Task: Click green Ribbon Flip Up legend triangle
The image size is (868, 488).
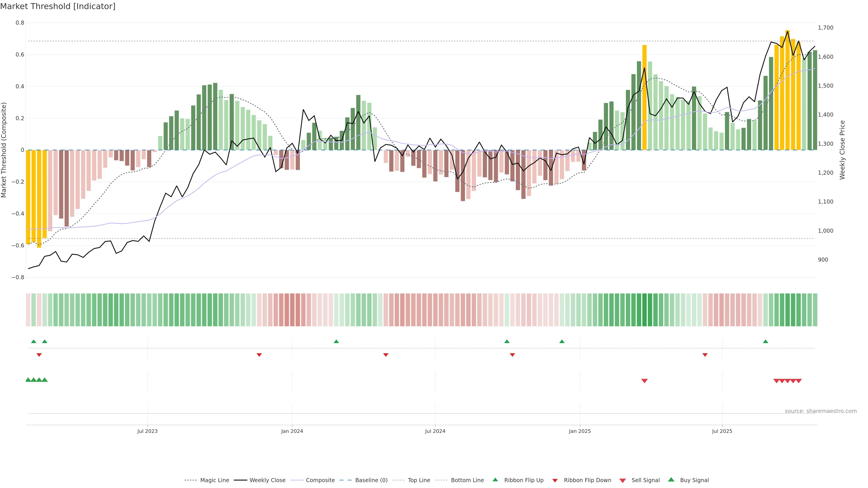Action: click(x=495, y=480)
